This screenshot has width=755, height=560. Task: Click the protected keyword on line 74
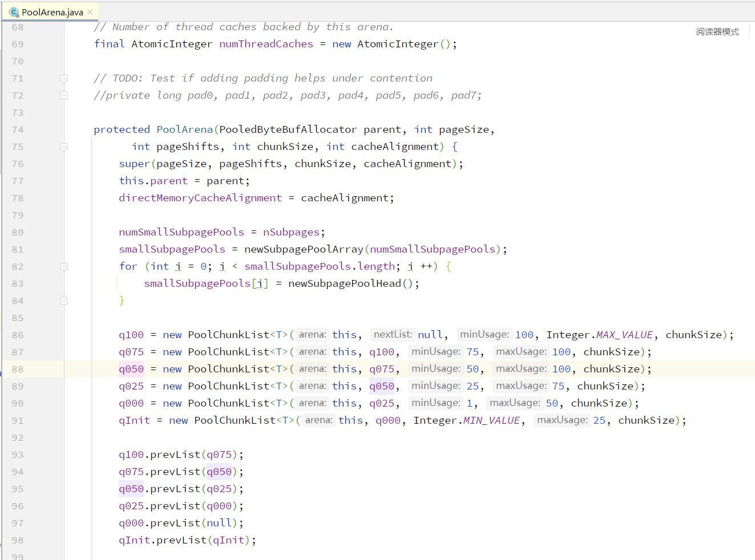[x=122, y=129]
